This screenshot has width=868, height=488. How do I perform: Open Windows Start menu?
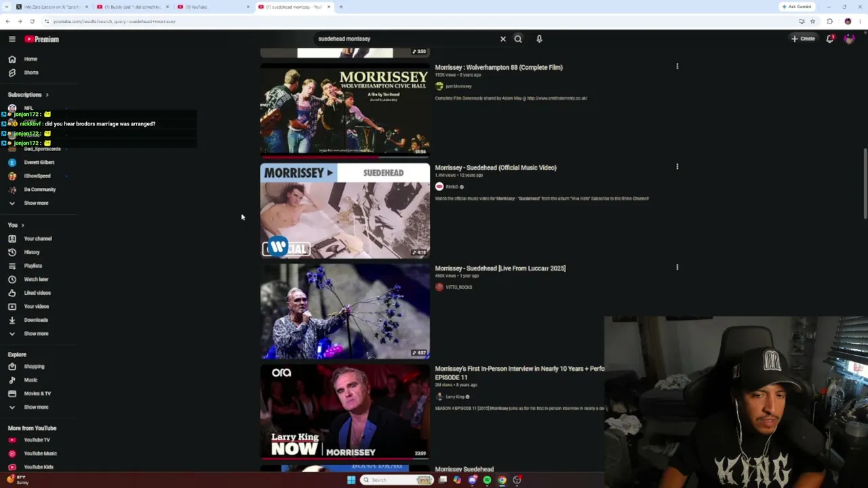click(x=351, y=480)
